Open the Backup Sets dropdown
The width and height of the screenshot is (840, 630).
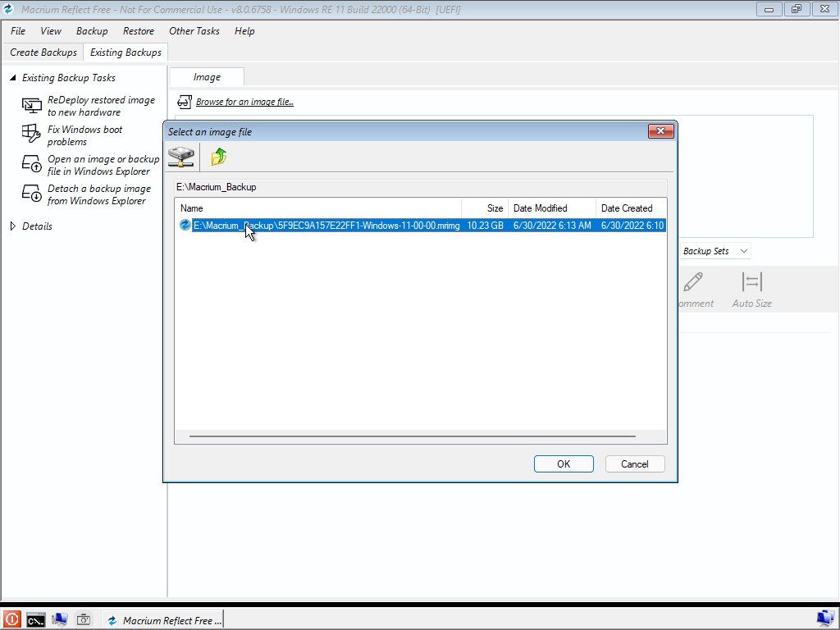pyautogui.click(x=714, y=251)
